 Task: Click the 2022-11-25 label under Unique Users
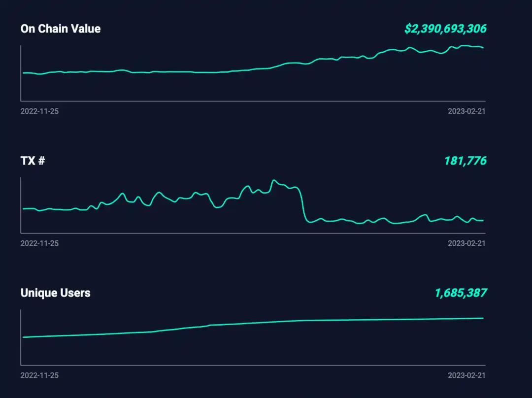pos(39,375)
